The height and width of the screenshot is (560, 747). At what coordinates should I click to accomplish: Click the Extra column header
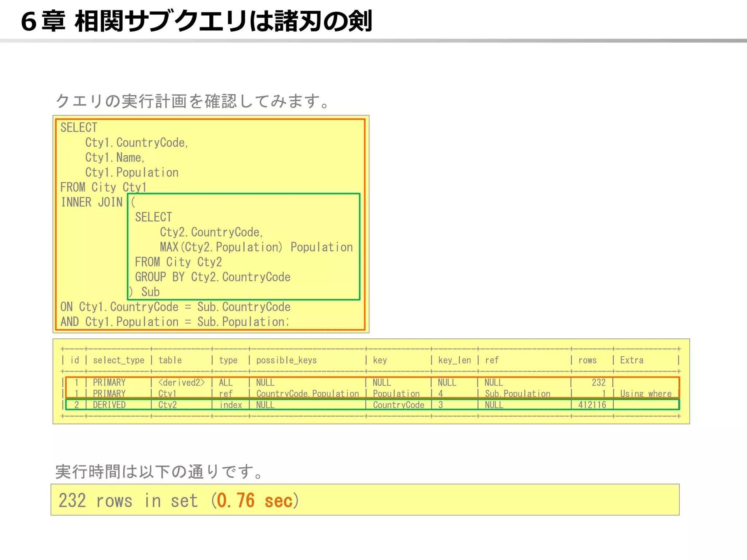pos(631,360)
